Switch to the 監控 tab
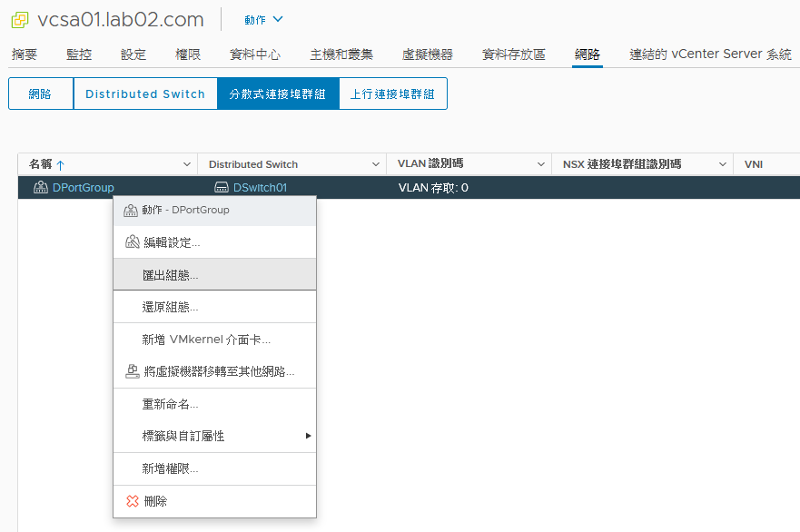The height and width of the screenshot is (532, 800). (x=79, y=54)
